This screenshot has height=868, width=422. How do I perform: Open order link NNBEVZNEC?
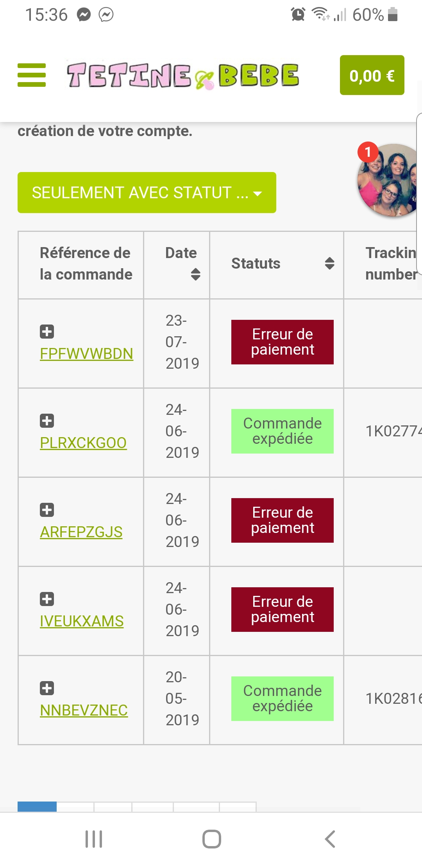tap(84, 710)
